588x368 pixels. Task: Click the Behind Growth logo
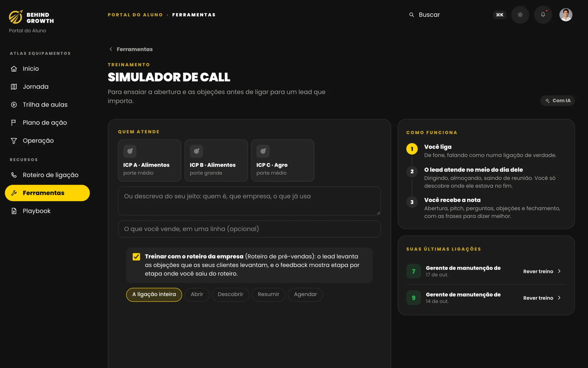pyautogui.click(x=31, y=17)
